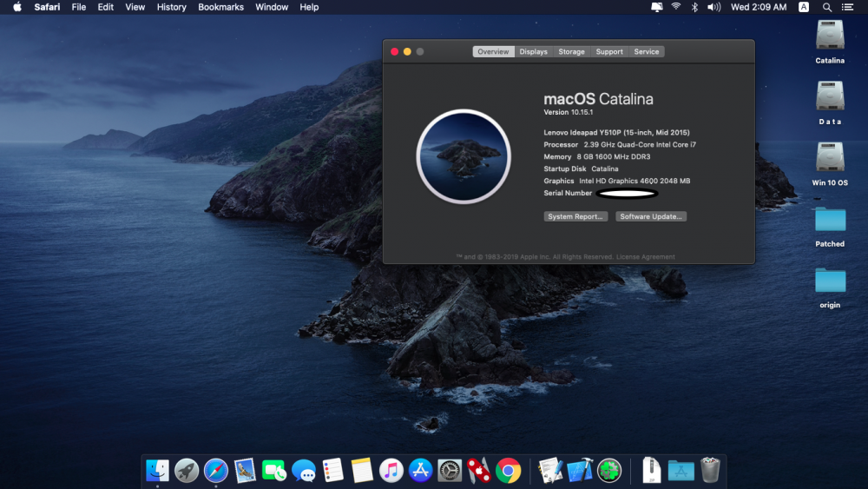
Task: Open Edit menu
Action: [x=105, y=7]
